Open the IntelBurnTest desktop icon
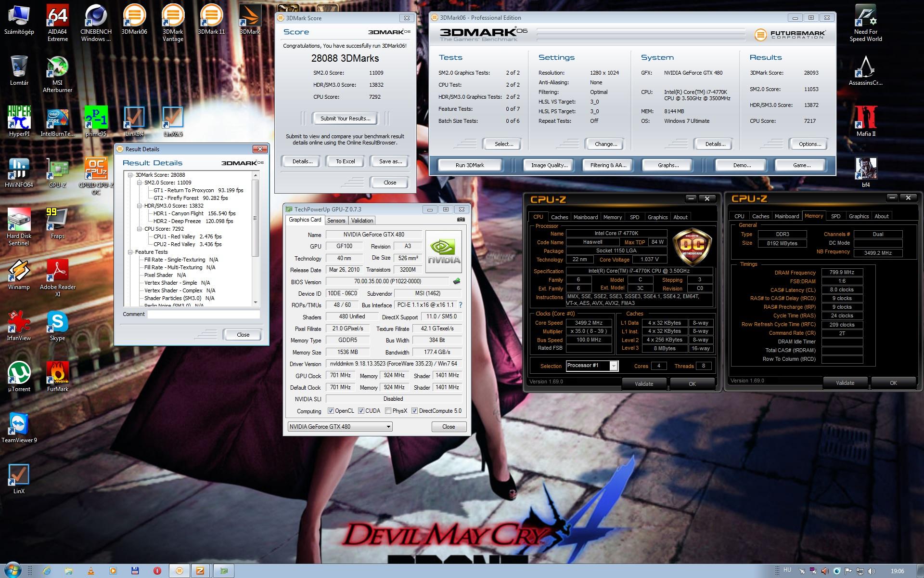 [x=57, y=121]
